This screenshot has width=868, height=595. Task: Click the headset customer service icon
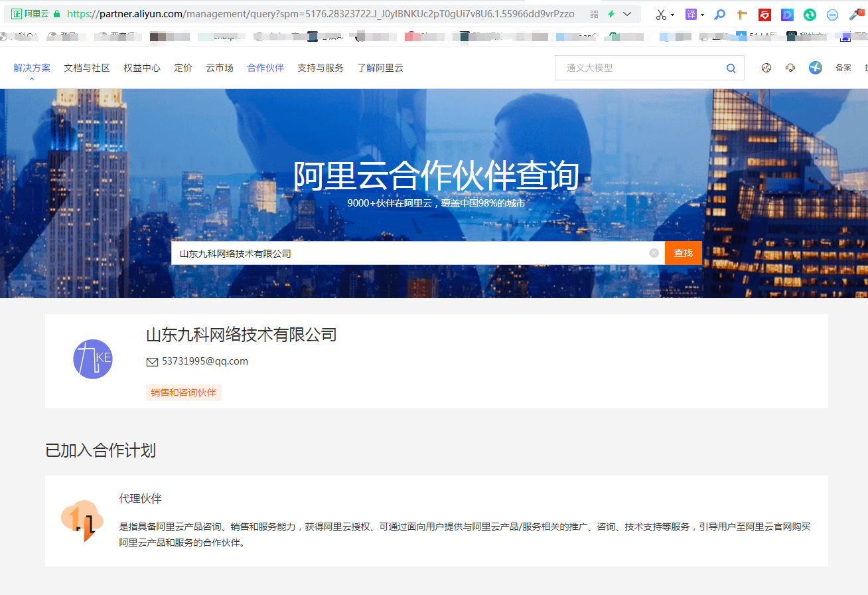pos(790,68)
